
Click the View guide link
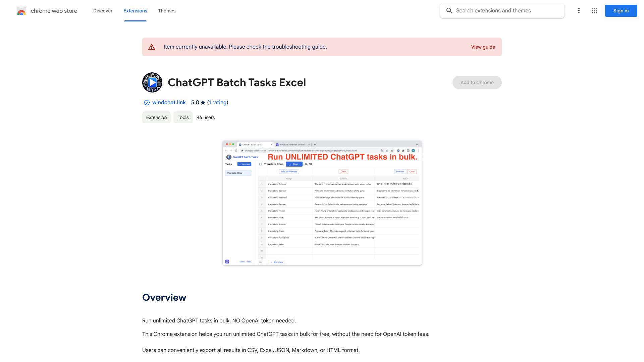483,46
